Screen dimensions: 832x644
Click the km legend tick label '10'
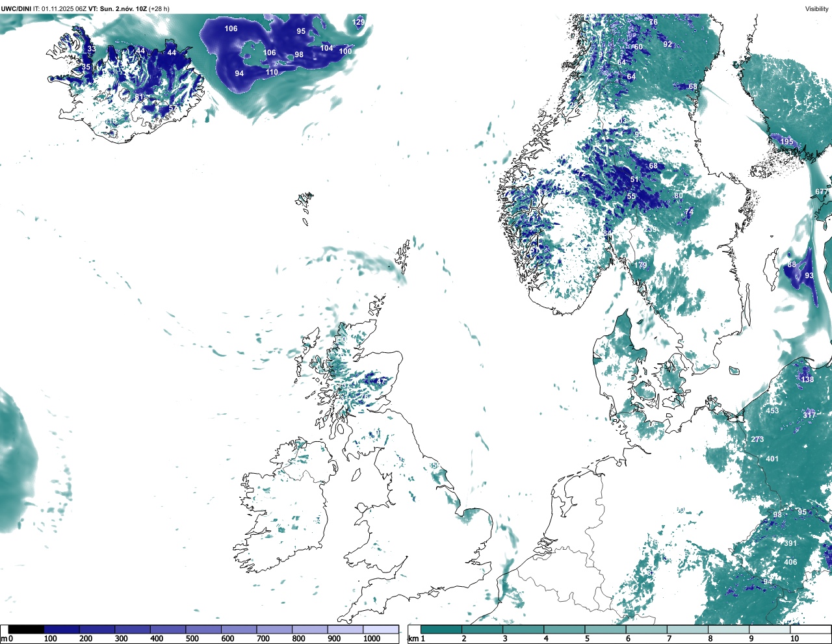click(794, 639)
